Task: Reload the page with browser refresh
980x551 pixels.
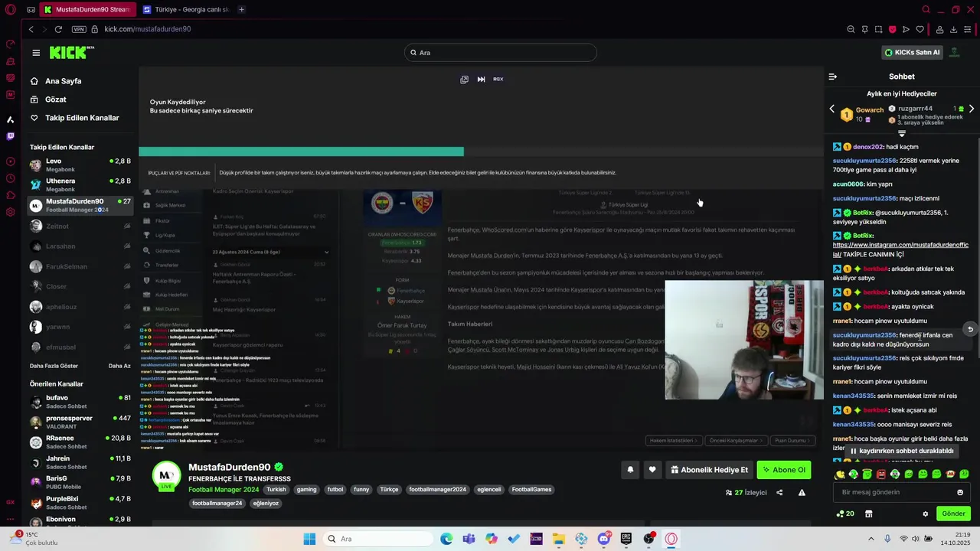Action: point(58,29)
